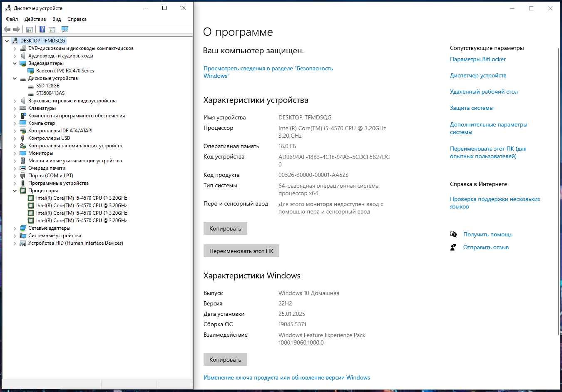The width and height of the screenshot is (562, 392).
Task: Click the device name value DESKTOP-TFMDSQG in Settings
Action: click(x=305, y=117)
